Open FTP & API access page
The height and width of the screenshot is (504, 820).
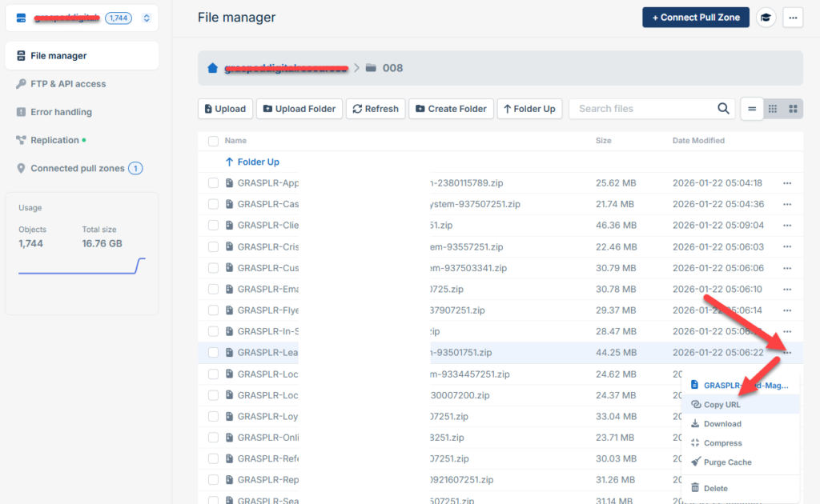[68, 84]
